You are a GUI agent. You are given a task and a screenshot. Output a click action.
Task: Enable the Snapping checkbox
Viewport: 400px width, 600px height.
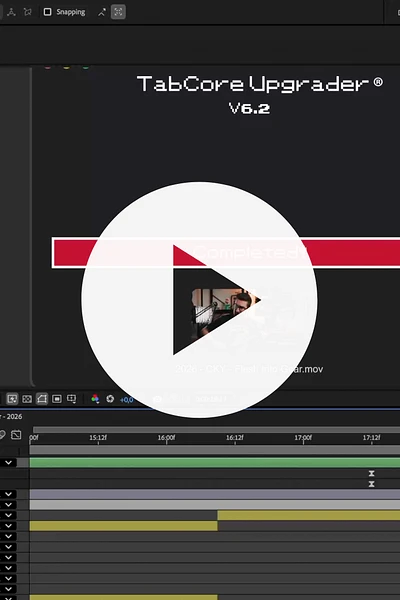coord(47,12)
